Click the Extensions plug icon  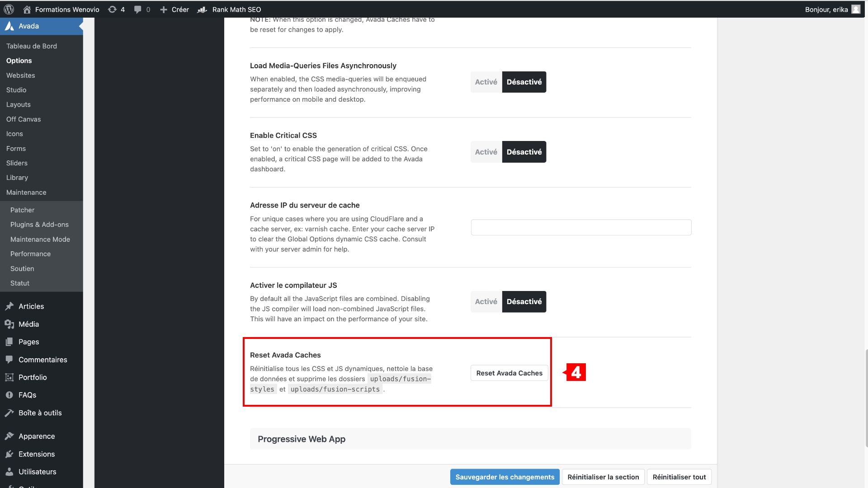(9, 454)
